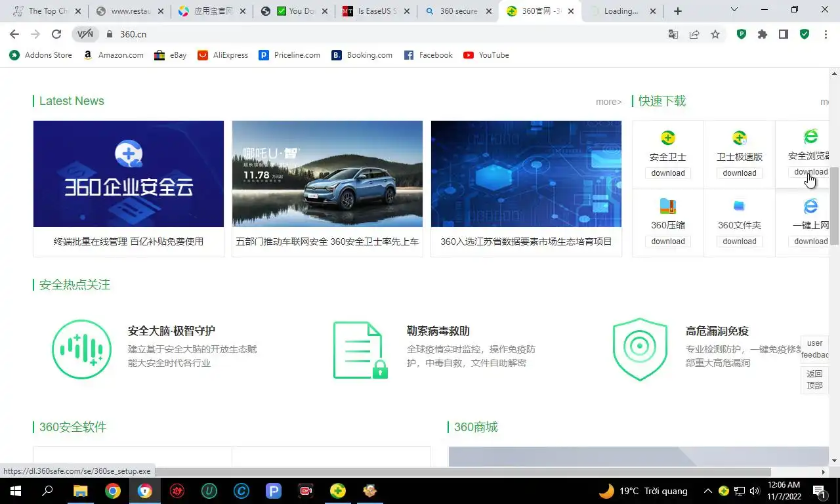Open the 勒索病毒救助 heading
Screen dimensions: 840x504
tap(438, 331)
